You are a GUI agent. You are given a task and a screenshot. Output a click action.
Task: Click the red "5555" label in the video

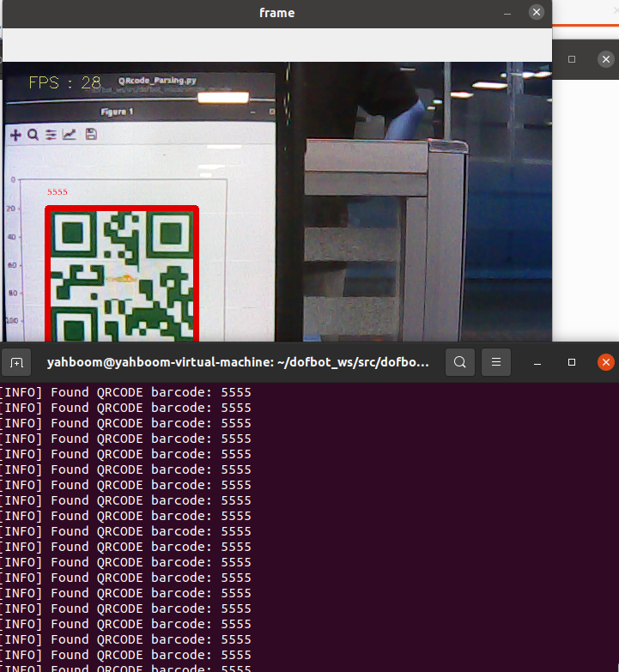(x=58, y=192)
